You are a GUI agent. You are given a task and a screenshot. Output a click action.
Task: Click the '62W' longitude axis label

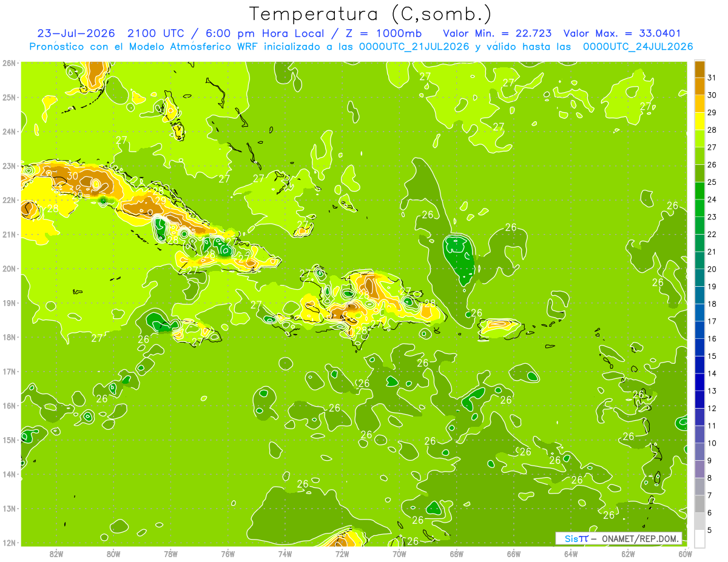pyautogui.click(x=628, y=554)
